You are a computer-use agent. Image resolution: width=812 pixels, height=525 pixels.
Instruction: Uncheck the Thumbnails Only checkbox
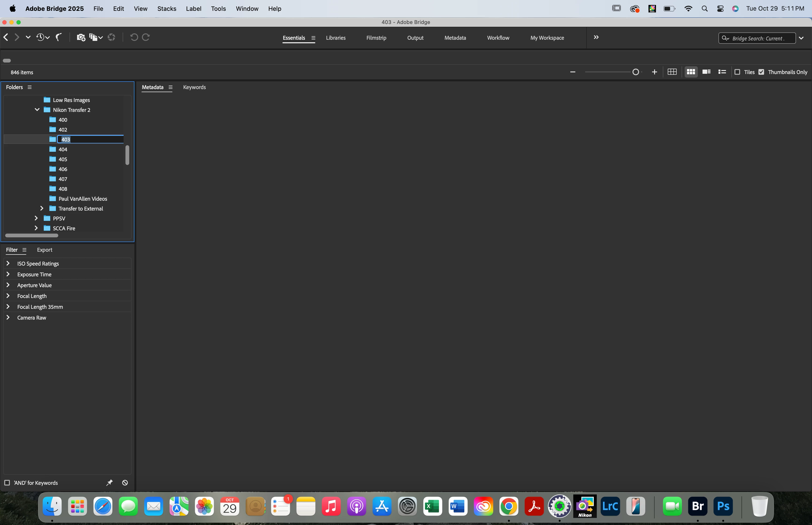[x=761, y=72]
